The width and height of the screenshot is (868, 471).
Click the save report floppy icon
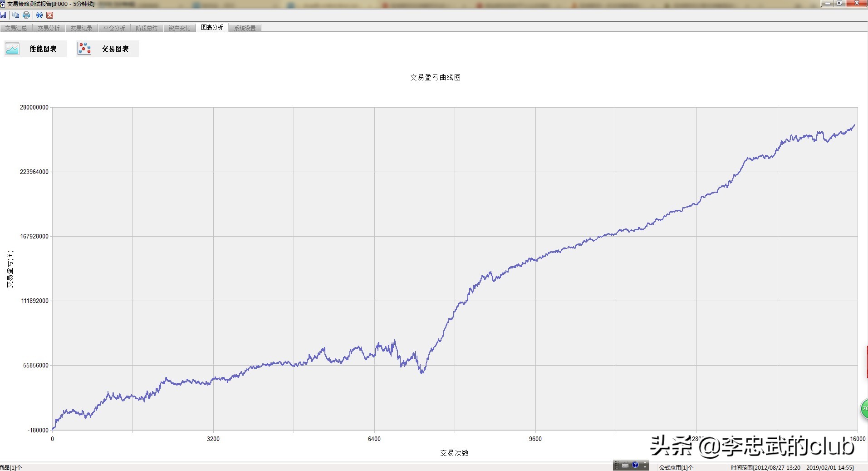[3, 15]
